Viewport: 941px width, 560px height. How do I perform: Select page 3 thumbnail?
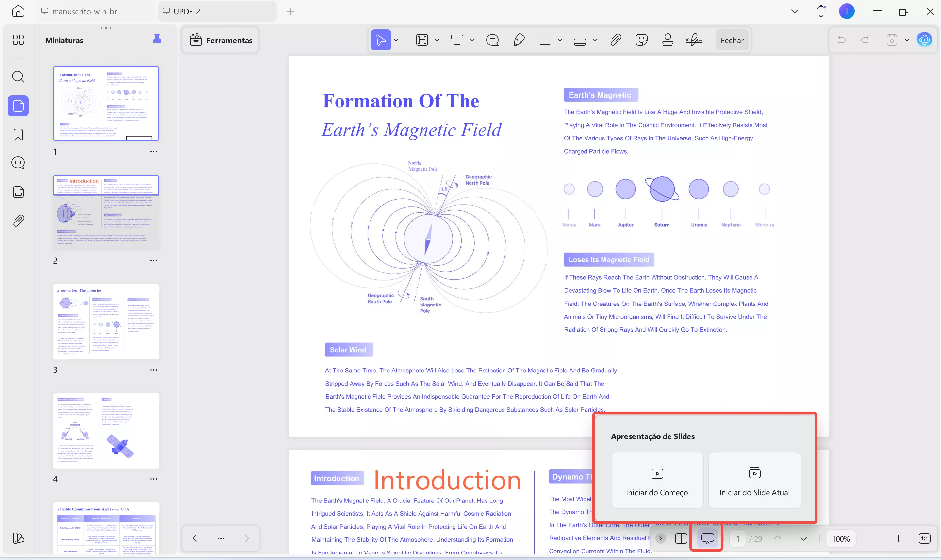[x=106, y=321]
